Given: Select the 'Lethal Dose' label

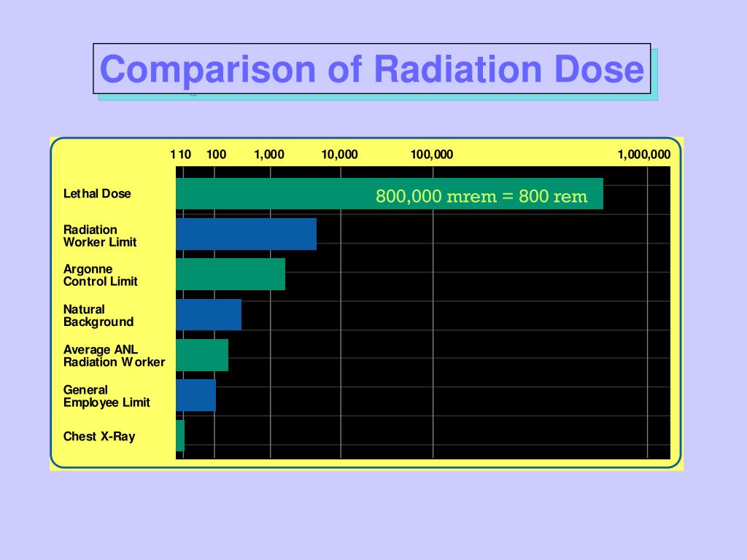Looking at the screenshot, I should point(97,194).
